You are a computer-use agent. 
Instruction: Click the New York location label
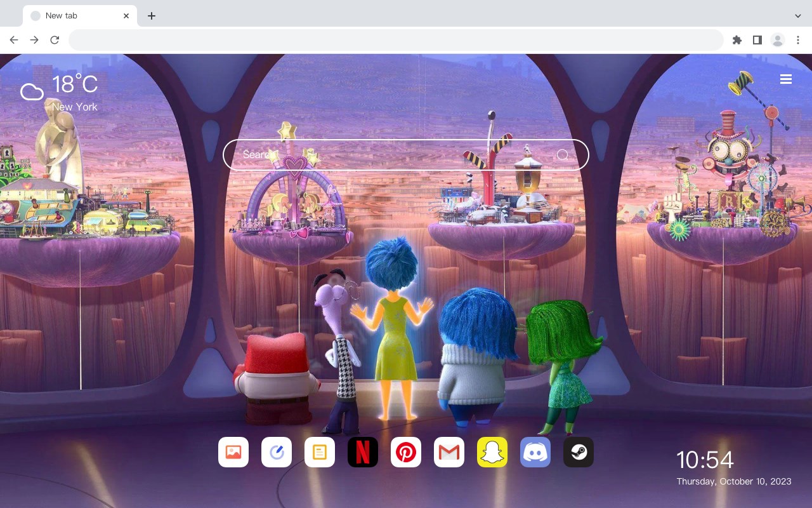tap(75, 107)
